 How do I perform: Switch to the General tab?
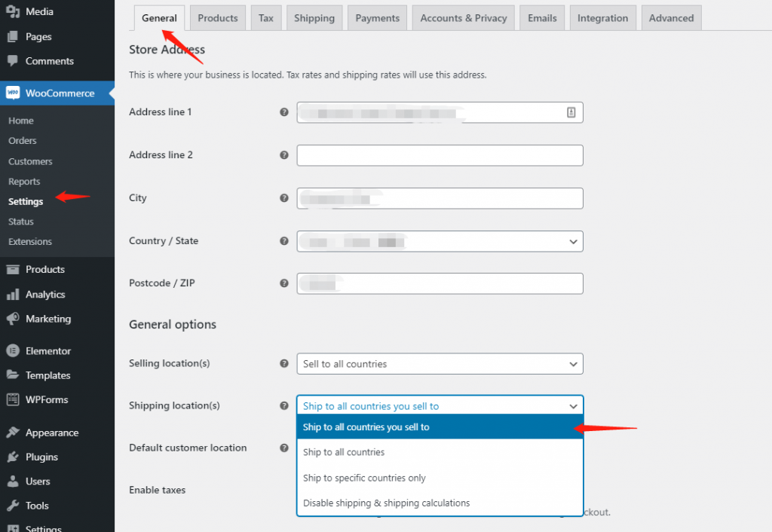pos(159,18)
